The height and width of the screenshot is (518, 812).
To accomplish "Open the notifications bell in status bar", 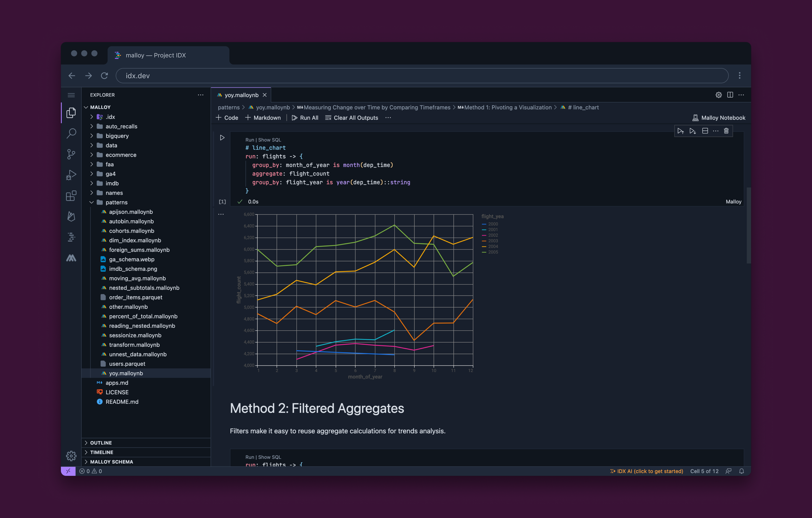I will point(741,471).
